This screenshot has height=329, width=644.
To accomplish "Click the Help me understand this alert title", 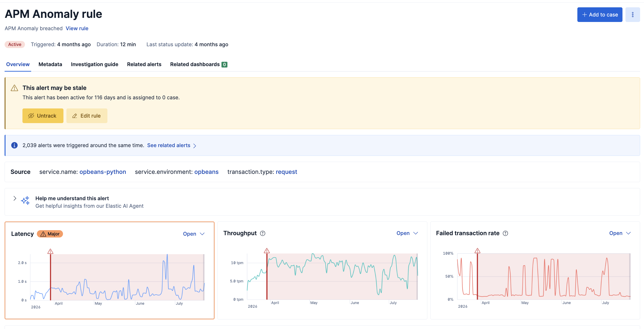I will 72,198.
